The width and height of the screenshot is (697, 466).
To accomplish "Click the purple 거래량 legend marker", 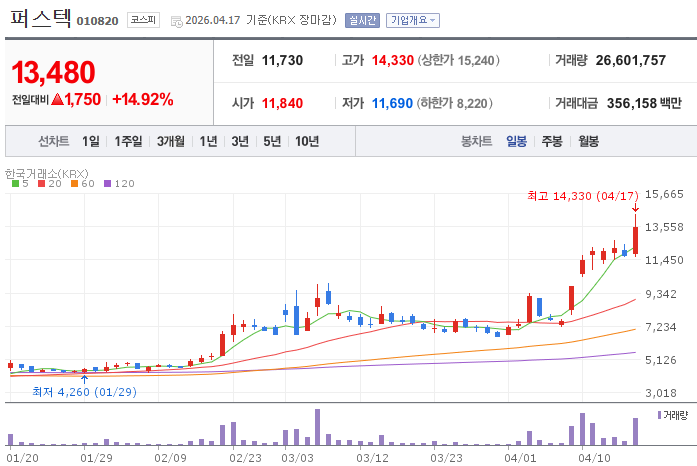I will tap(659, 415).
